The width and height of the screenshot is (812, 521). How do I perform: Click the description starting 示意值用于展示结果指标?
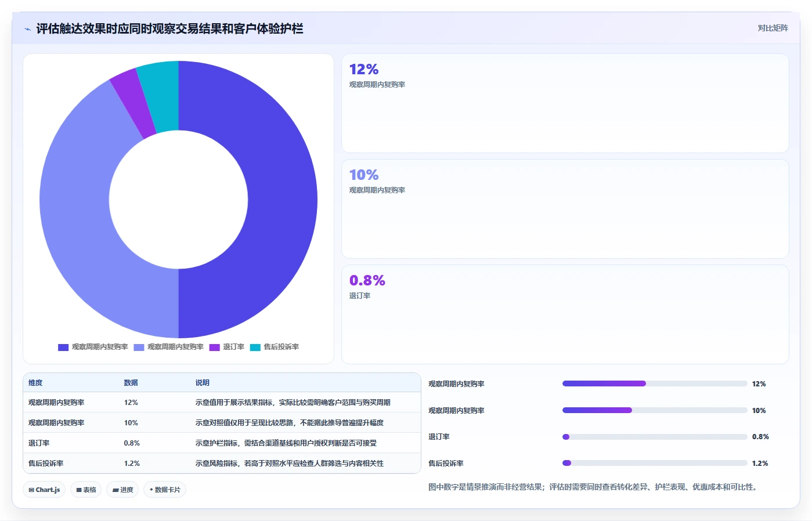293,403
